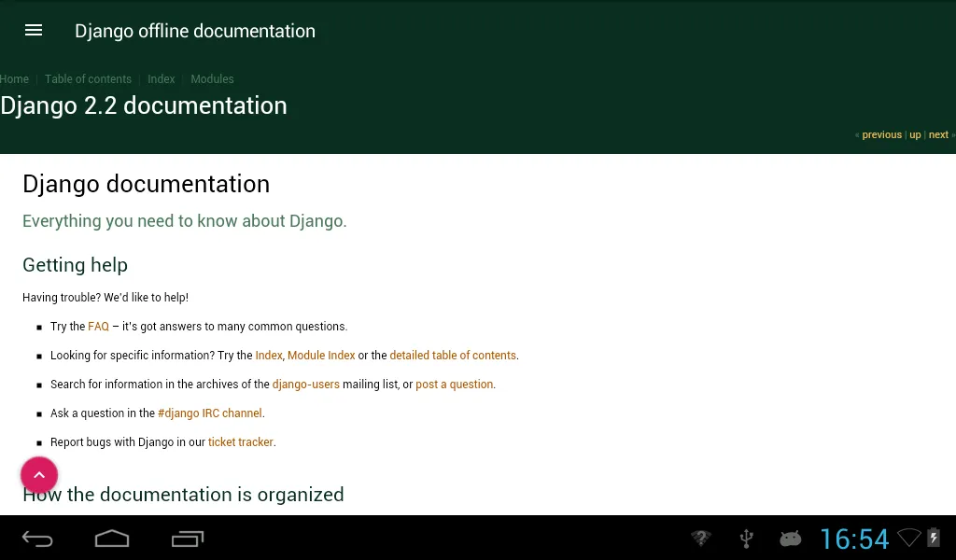
Task: Tap the Django offline documentation app title
Action: point(195,31)
